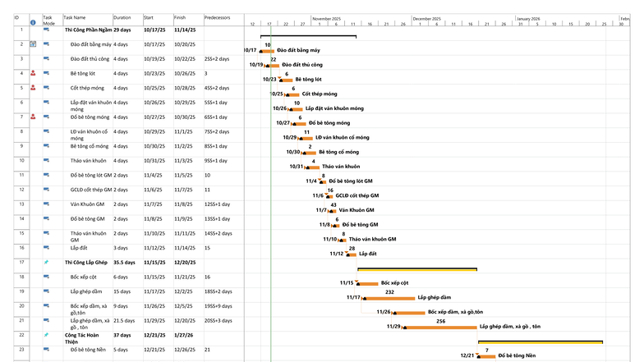Screen dimensions: 644x362
Task: Click the task mode icon for row 18
Action: [x=46, y=277]
